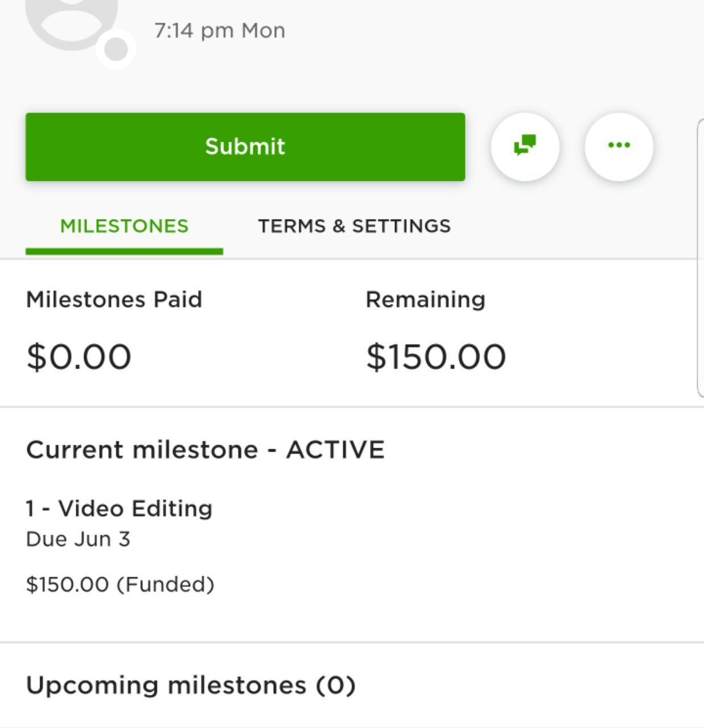Click the green Submit button
The width and height of the screenshot is (704, 728).
[245, 147]
